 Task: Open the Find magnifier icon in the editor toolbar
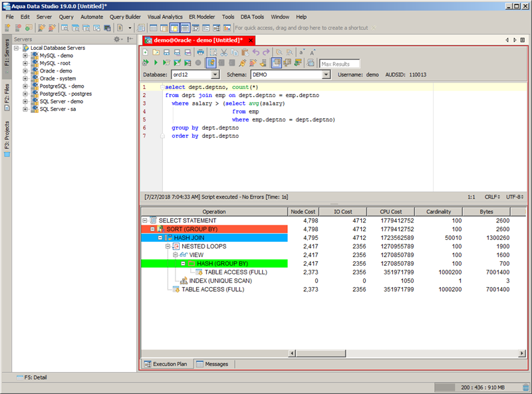pos(279,52)
